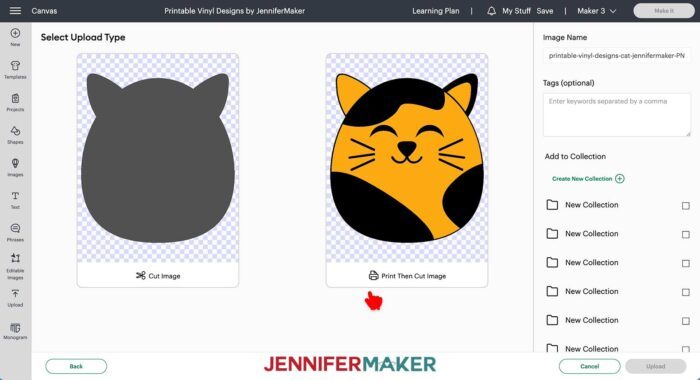Click the notifications bell icon
Image resolution: width=700 pixels, height=380 pixels.
click(491, 11)
